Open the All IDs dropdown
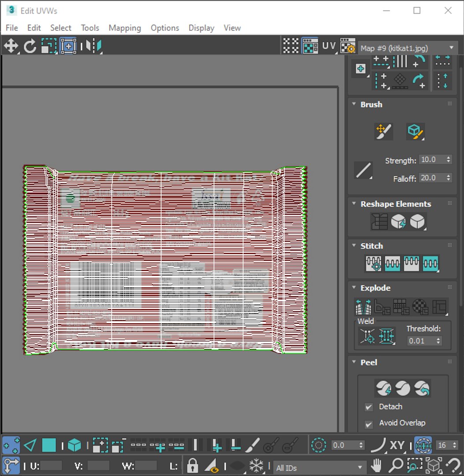The width and height of the screenshot is (464, 476). pyautogui.click(x=319, y=468)
